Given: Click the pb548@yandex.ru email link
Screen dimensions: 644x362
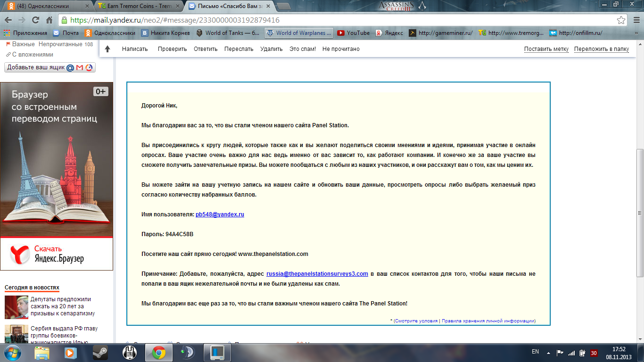Looking at the screenshot, I should (x=220, y=214).
